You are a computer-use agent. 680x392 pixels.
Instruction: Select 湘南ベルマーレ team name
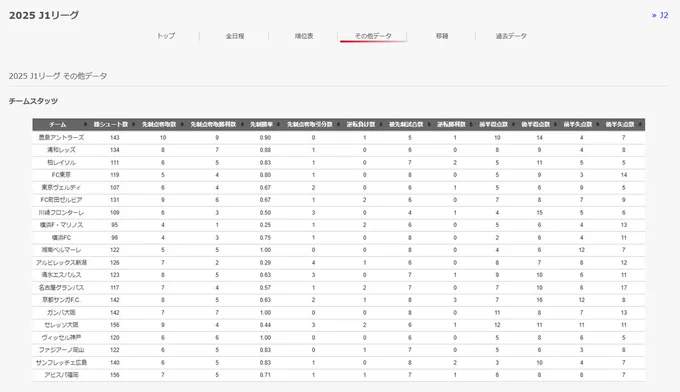[61, 250]
